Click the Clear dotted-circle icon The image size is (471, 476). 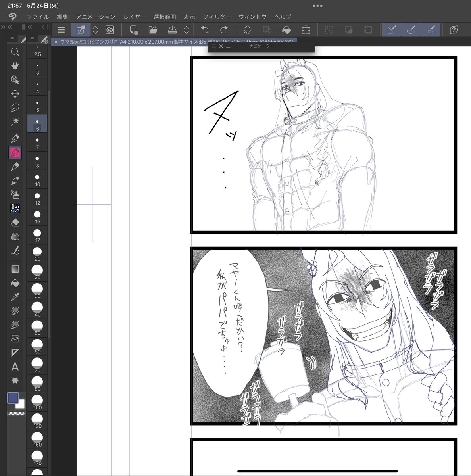click(x=247, y=30)
